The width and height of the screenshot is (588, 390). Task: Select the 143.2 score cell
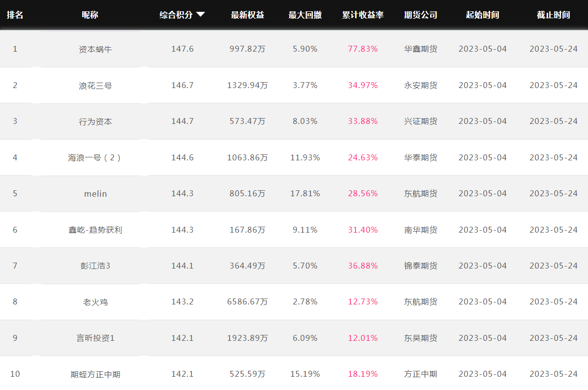[183, 301]
